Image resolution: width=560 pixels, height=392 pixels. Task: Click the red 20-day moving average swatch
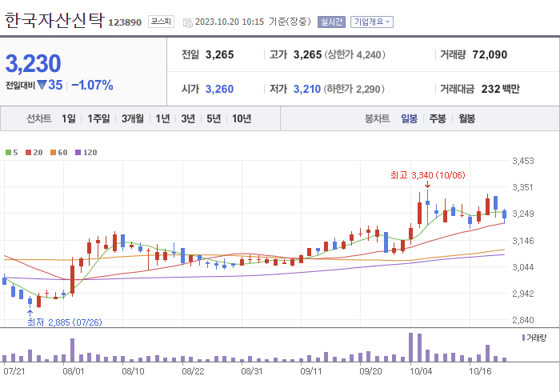tap(28, 153)
